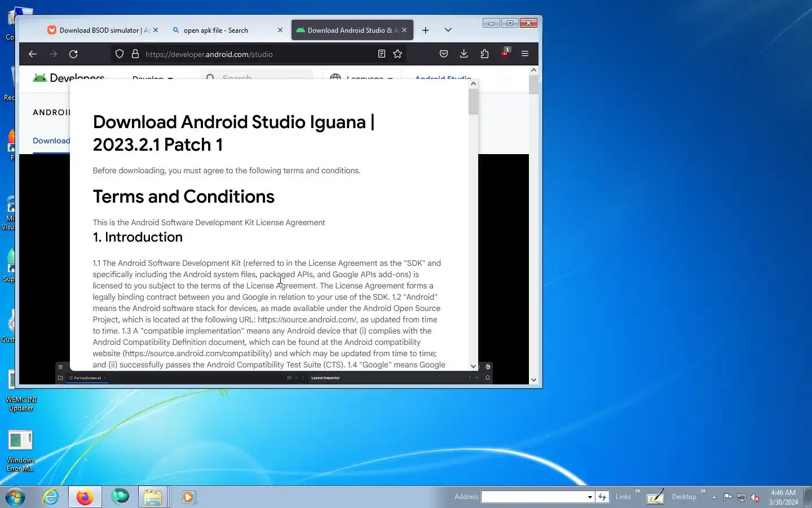Click 'Terms and Conditions' heading text
812x508 pixels.
coord(183,196)
